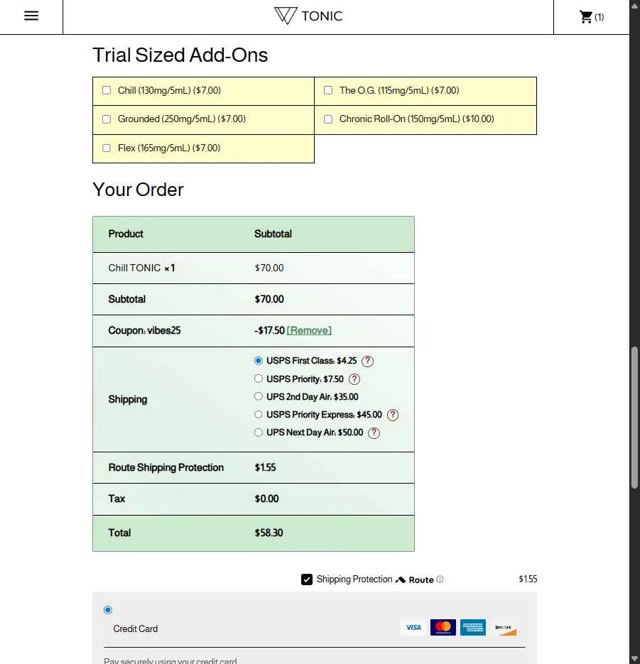Check the Grounded (250mg/5mL) add-on

click(107, 119)
